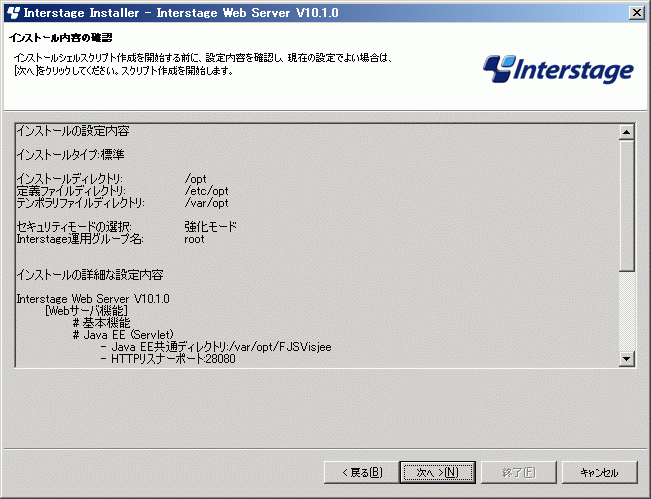Click the # 基本機能 line
This screenshot has height=499, width=651.
(101, 323)
